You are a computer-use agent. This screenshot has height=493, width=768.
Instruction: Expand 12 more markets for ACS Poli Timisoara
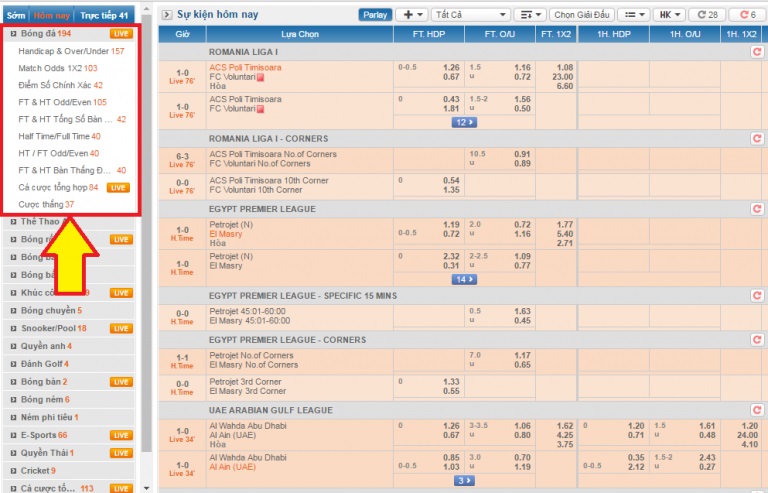(x=463, y=121)
